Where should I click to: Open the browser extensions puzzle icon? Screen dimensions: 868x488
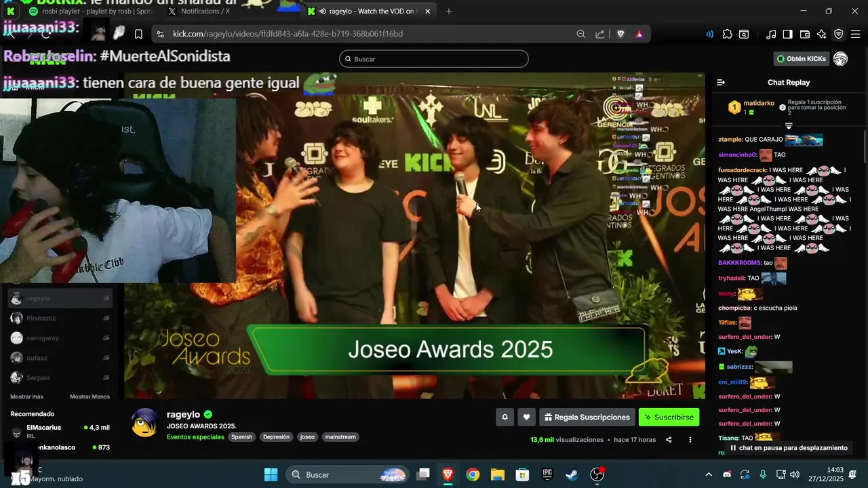pos(728,34)
